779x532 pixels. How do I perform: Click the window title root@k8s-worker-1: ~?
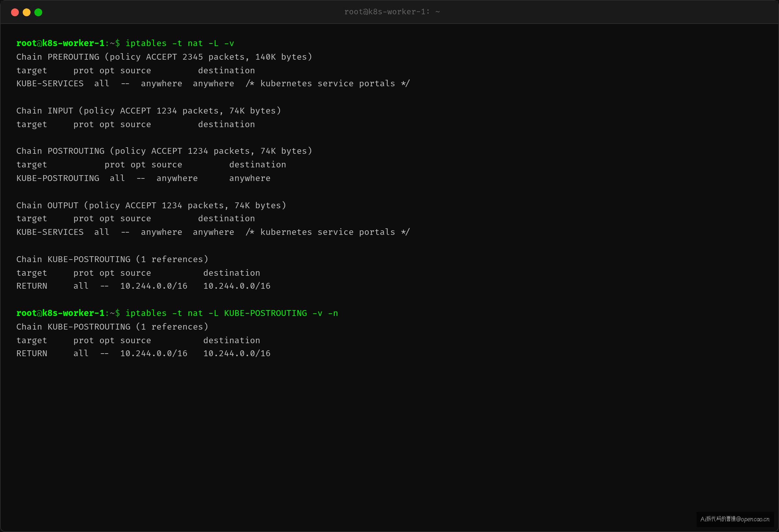tap(392, 12)
